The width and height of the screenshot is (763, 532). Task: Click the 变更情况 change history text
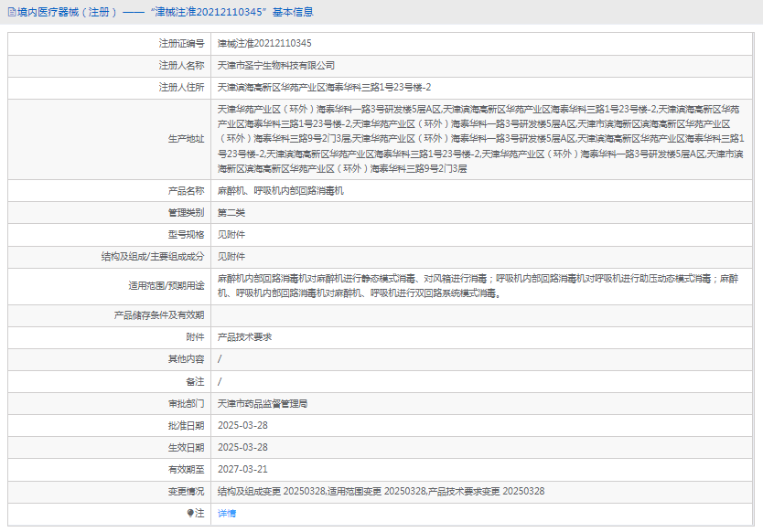click(381, 491)
